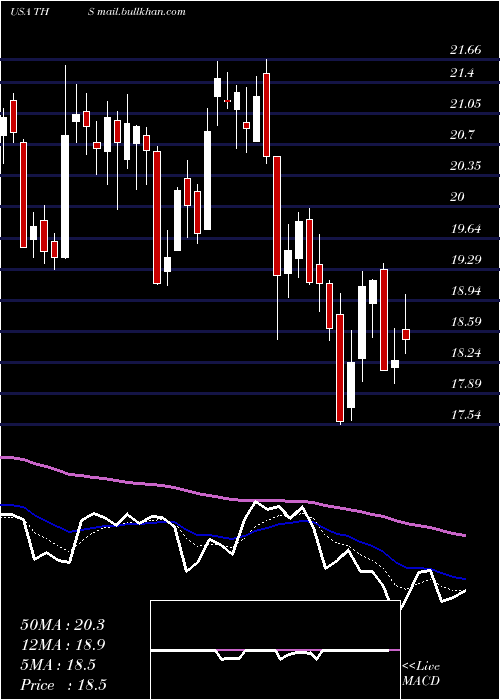The width and height of the screenshot is (500, 700).
Task: Click the lowest red candle near 17.54
Action: [340, 368]
